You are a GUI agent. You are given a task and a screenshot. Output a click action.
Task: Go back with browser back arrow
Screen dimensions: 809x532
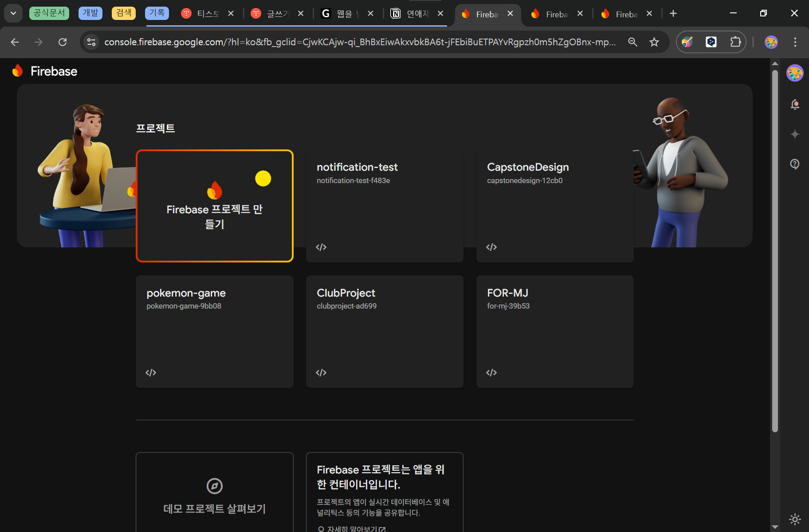(x=15, y=42)
